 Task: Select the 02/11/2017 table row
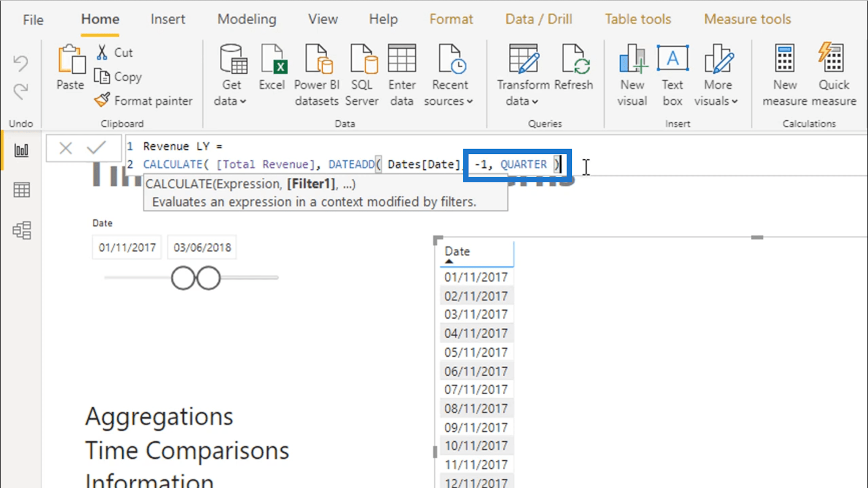(x=476, y=296)
